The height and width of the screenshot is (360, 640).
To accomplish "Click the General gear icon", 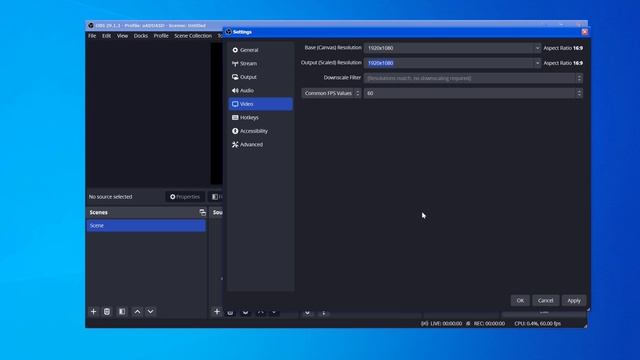I will (x=235, y=50).
